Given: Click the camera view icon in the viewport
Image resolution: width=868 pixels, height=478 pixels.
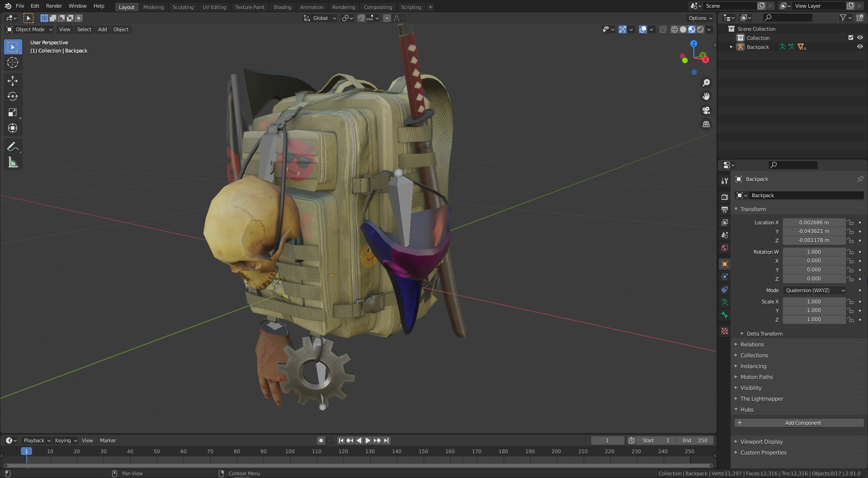Looking at the screenshot, I should 706,110.
